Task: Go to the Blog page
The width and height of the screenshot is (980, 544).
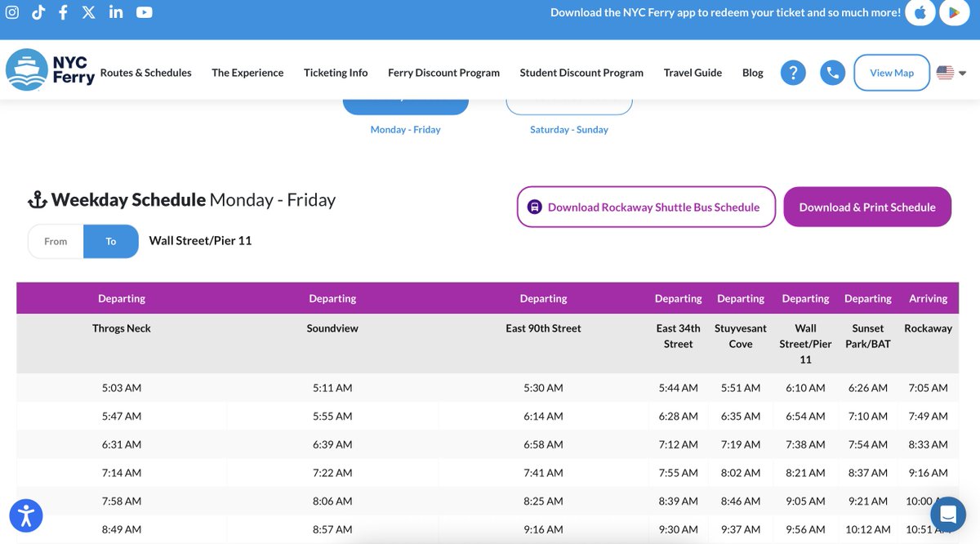Action: point(753,73)
